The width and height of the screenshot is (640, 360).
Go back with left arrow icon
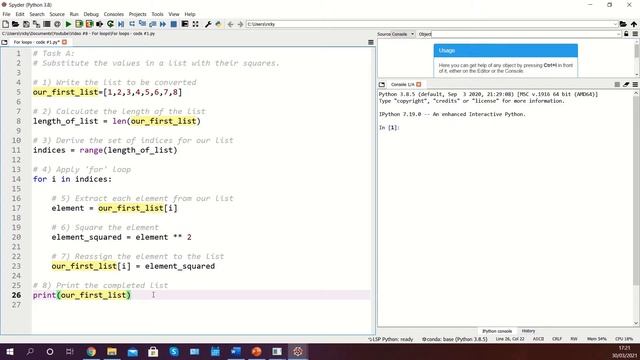click(231, 24)
